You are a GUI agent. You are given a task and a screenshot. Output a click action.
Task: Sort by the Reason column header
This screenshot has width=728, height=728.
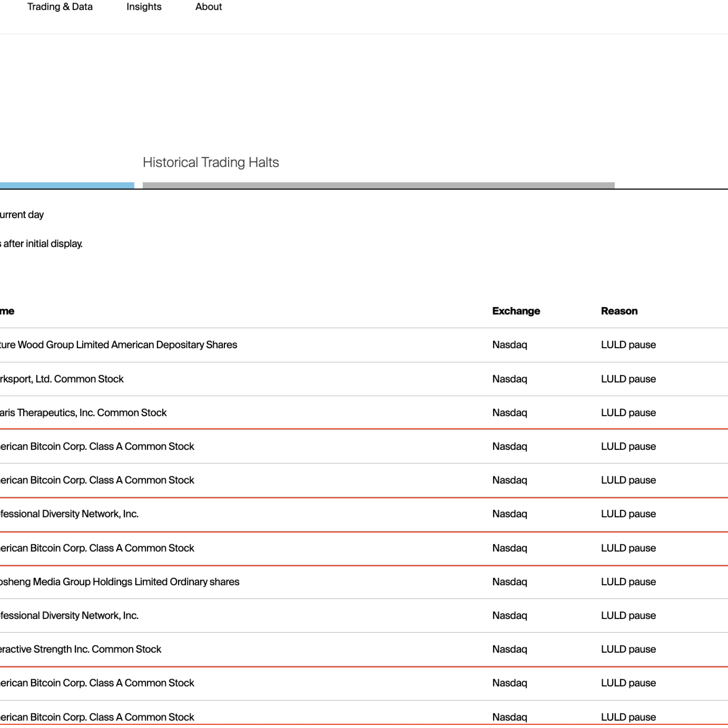point(619,311)
